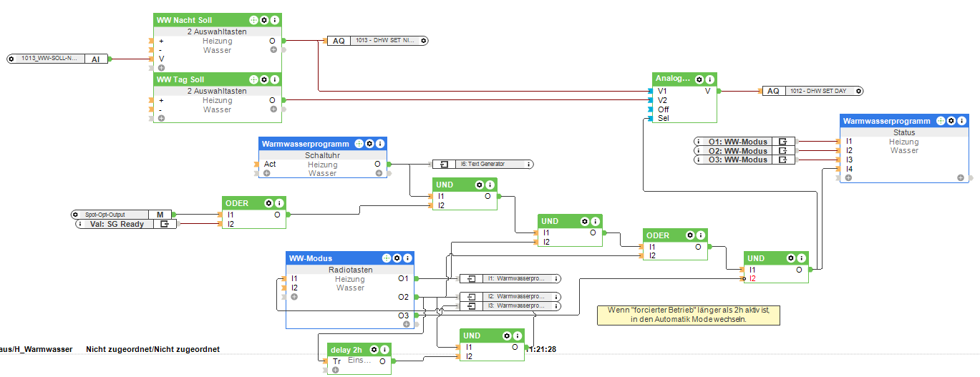Add output on Warmwasserprogramm Status via plus
This screenshot has height=377, width=980.
tap(961, 177)
